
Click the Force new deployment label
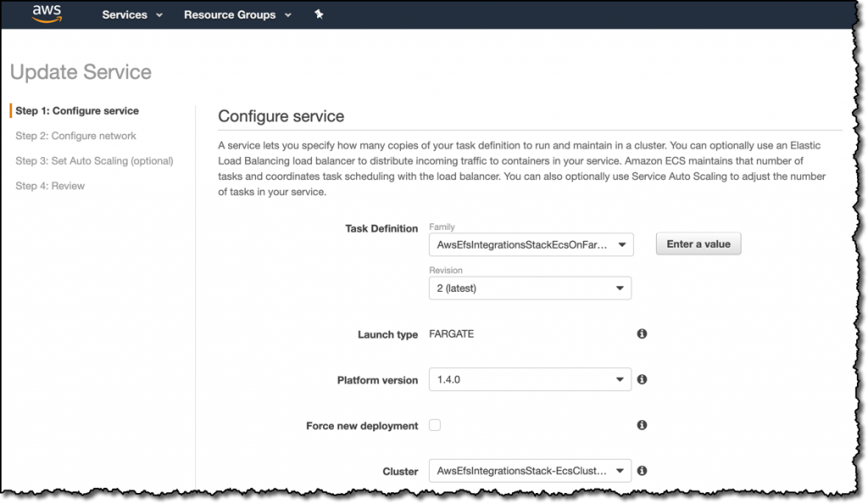[362, 426]
